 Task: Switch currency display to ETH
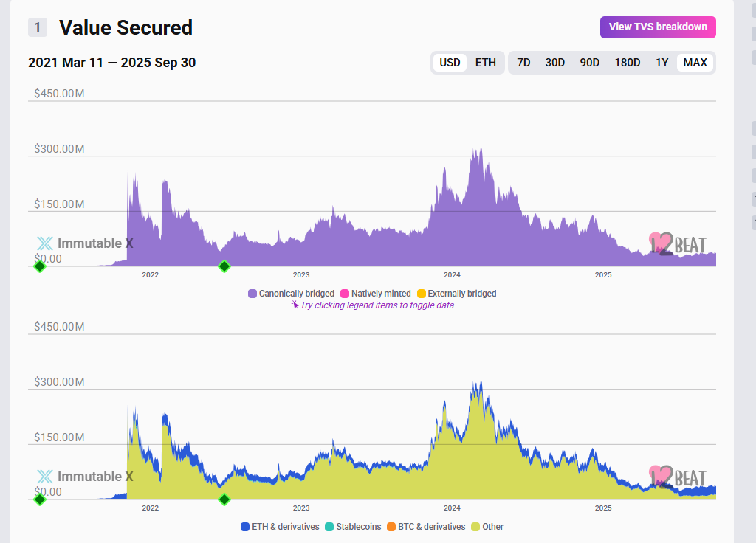(485, 63)
